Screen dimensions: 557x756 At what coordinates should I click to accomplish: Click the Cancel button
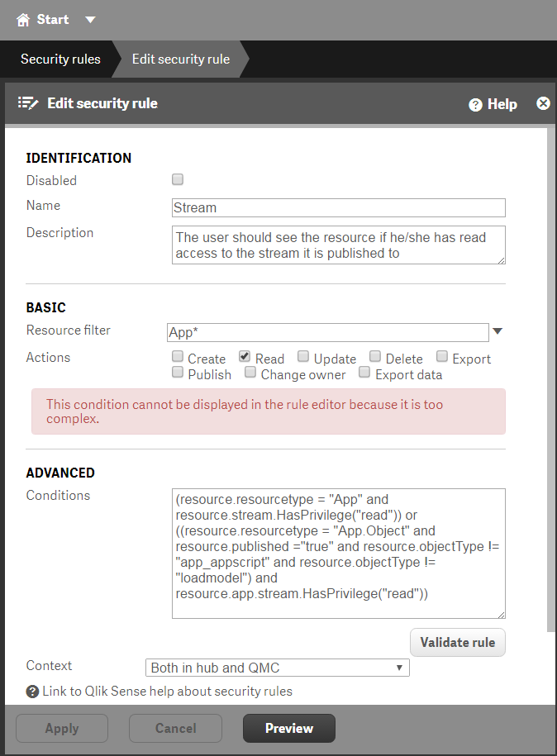click(175, 729)
